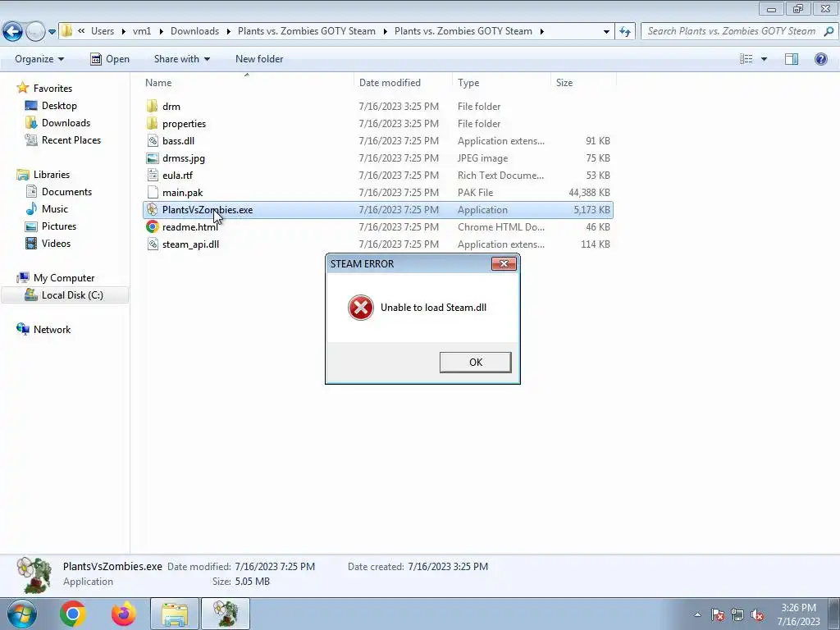Open Action Center flag icon
840x630 pixels.
718,614
